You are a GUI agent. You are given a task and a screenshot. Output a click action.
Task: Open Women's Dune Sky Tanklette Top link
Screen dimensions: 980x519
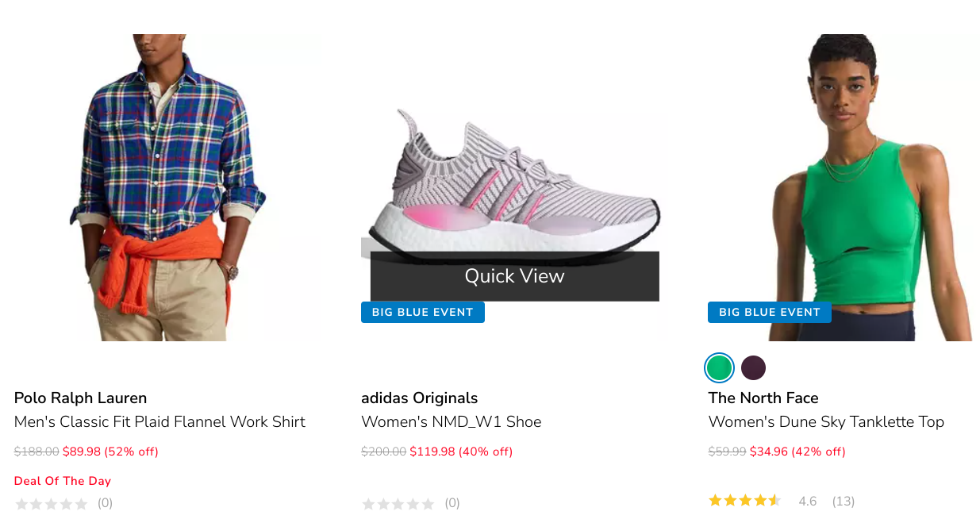tap(825, 421)
